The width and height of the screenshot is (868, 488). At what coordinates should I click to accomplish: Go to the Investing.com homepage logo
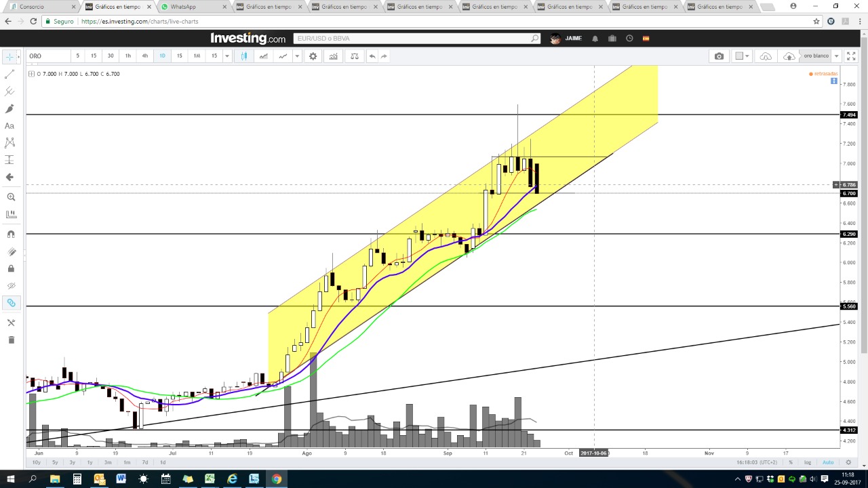tap(248, 39)
